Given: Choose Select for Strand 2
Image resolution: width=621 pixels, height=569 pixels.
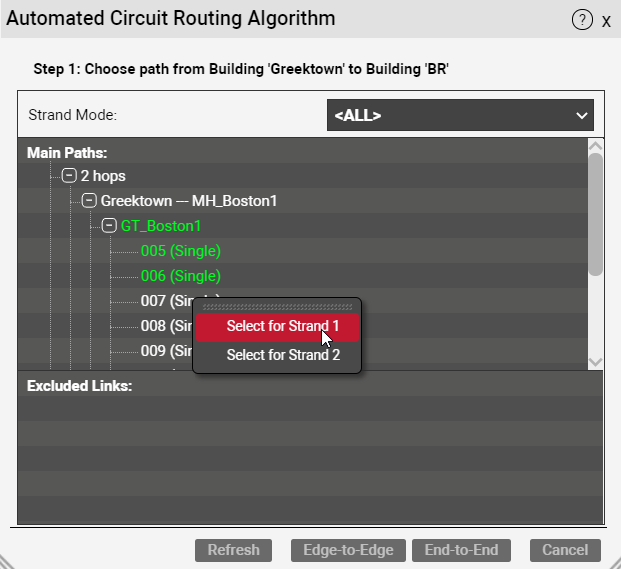Looking at the screenshot, I should tap(282, 355).
